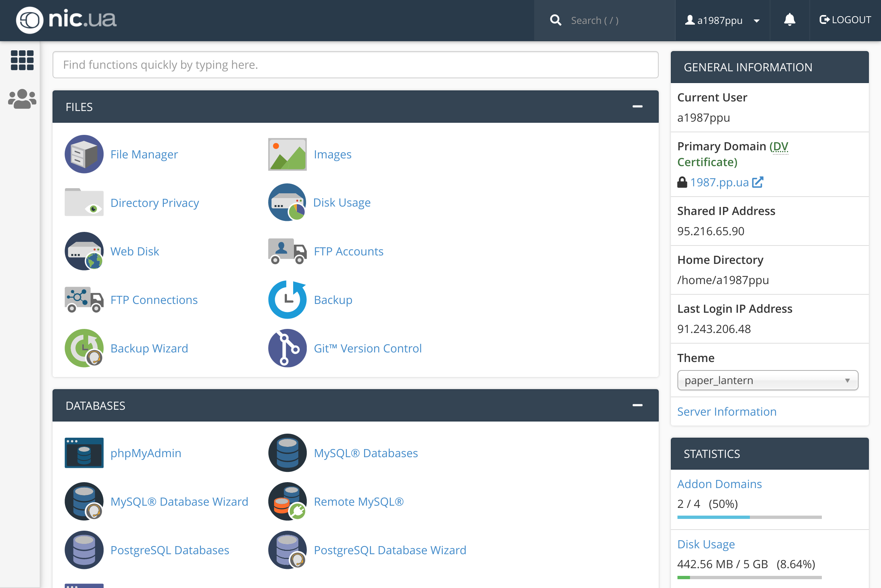The image size is (881, 588).
Task: Collapse the DATABASES section
Action: [x=637, y=405]
